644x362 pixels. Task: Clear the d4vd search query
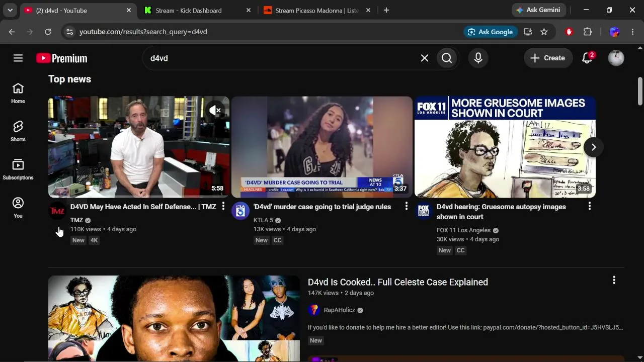click(x=425, y=58)
